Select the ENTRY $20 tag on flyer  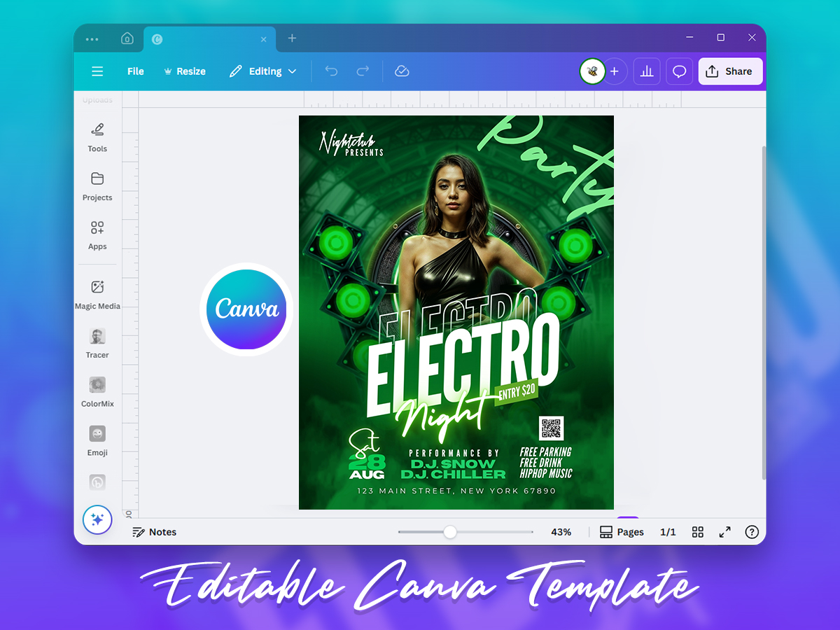click(517, 392)
